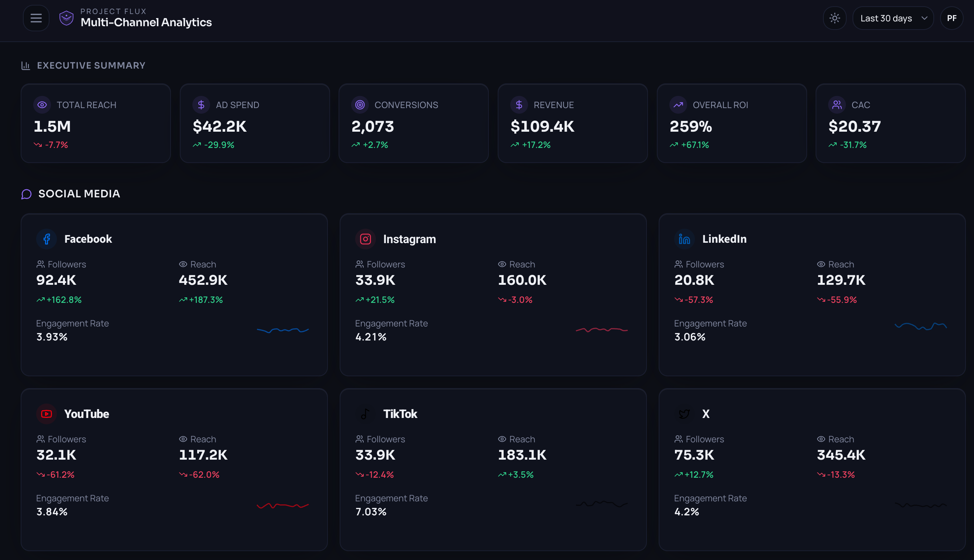Image resolution: width=974 pixels, height=560 pixels.
Task: Click the Facebook reach eye icon
Action: [183, 264]
